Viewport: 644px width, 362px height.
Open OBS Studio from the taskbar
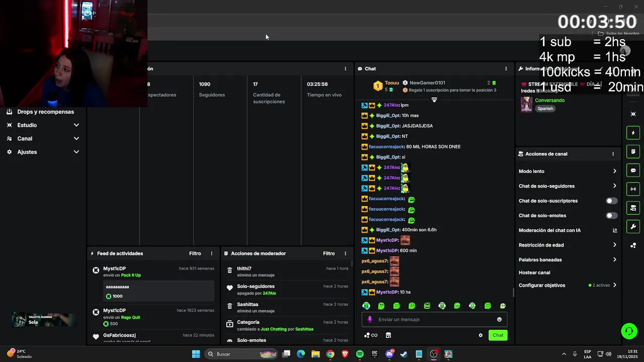[433, 354]
